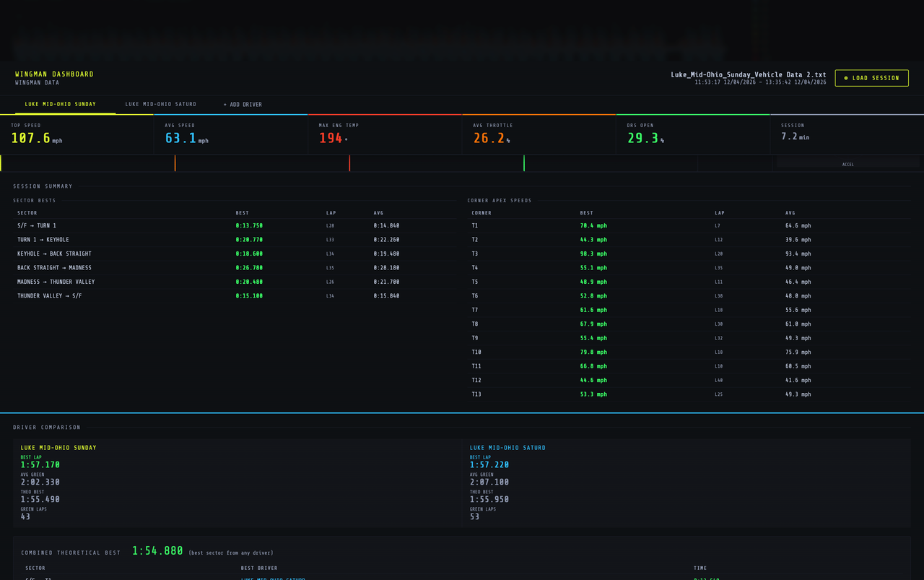
Task: Click average sector time 0:22.260
Action: pos(386,240)
